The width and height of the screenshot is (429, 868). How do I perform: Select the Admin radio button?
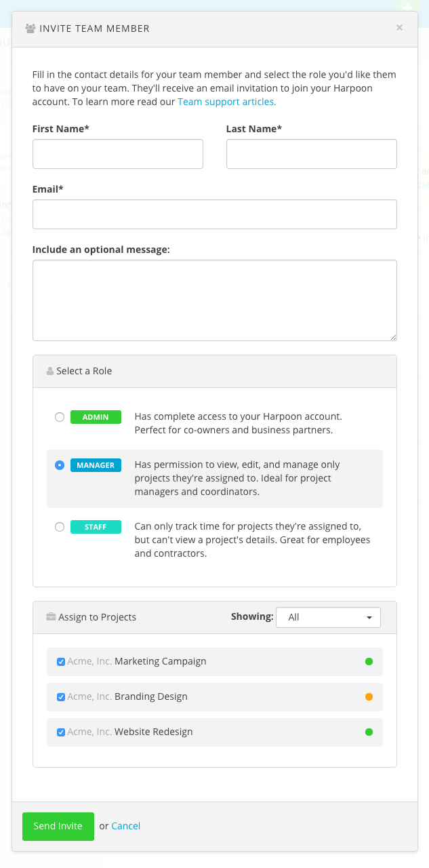[60, 417]
